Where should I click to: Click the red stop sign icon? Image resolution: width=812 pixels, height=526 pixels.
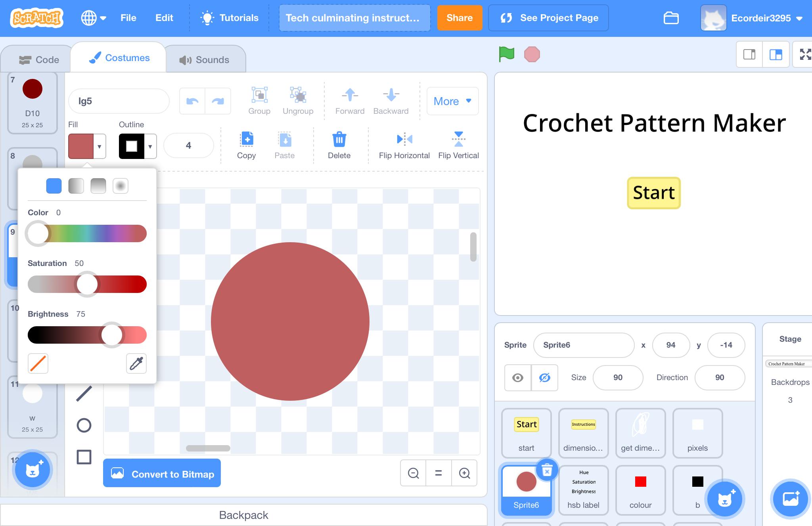[x=532, y=54]
